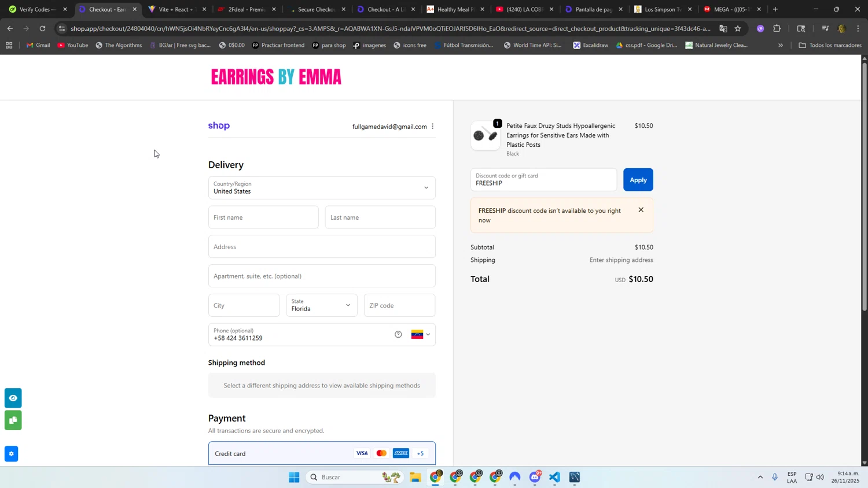Click the taskbar Buscar search box

(354, 477)
